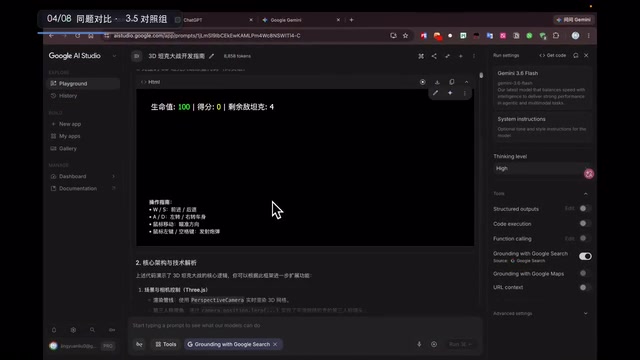Viewport: 640px width, 360px height.
Task: Click the game preview canvas
Action: pos(305,167)
